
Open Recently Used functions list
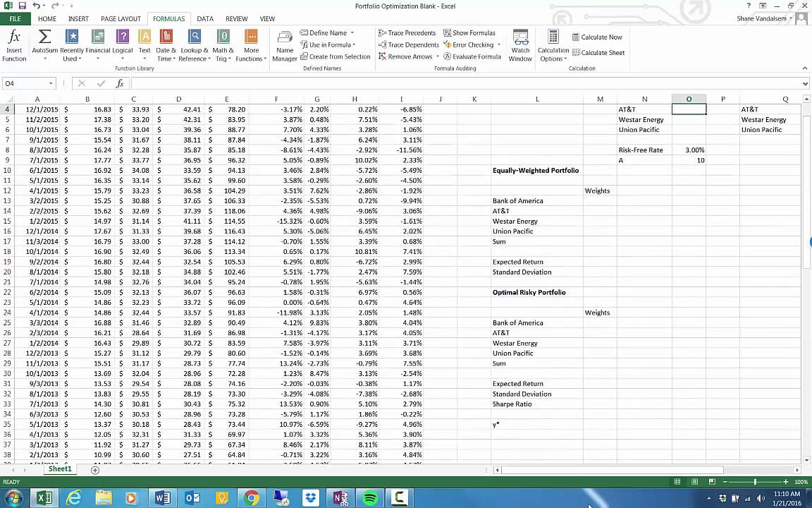pos(71,46)
